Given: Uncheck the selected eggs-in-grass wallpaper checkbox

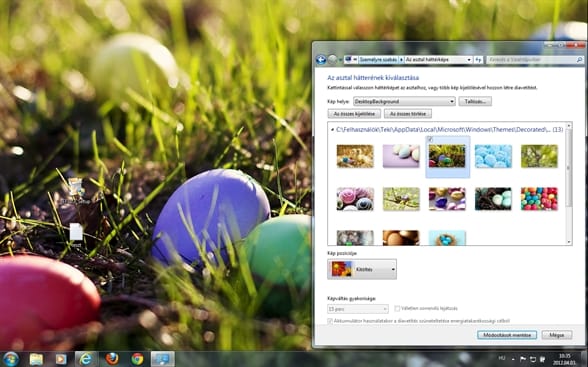Looking at the screenshot, I should point(430,139).
